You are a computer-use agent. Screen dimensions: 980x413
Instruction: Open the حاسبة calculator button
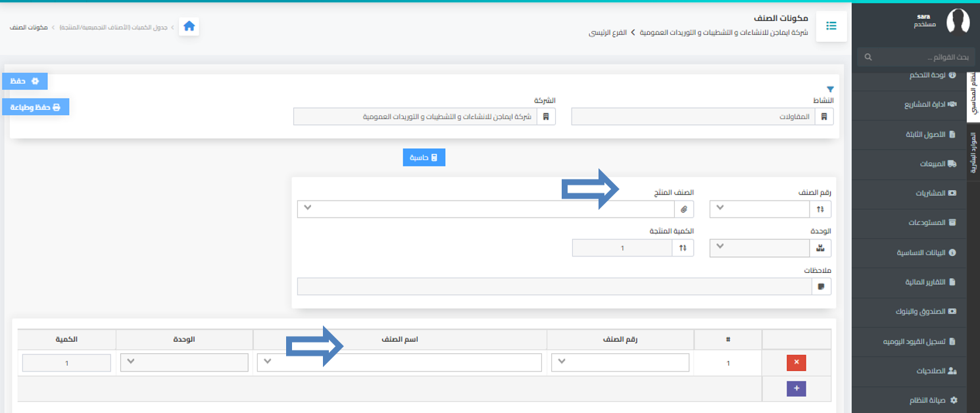424,158
